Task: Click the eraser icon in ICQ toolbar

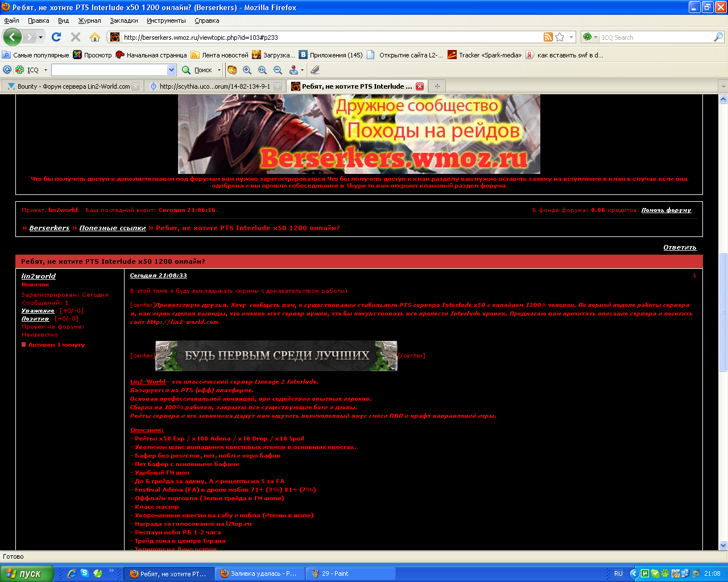Action: click(x=315, y=70)
